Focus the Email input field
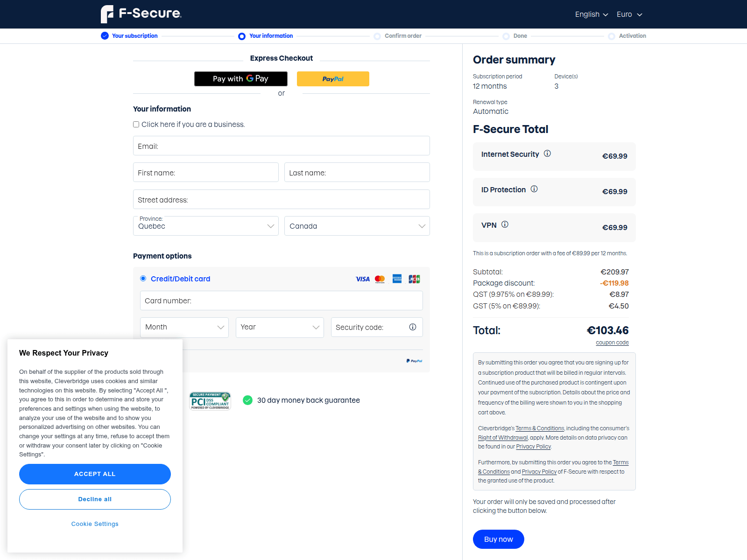The width and height of the screenshot is (747, 560). (282, 146)
